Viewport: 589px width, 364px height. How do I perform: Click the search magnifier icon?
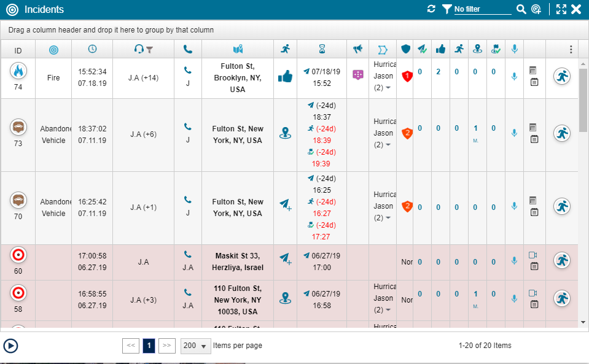[x=521, y=9]
